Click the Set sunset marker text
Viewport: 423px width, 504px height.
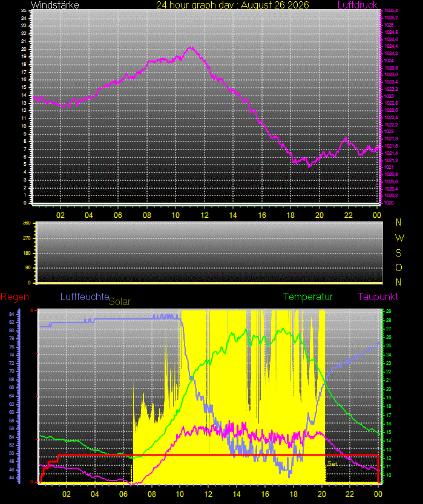coord(332,463)
